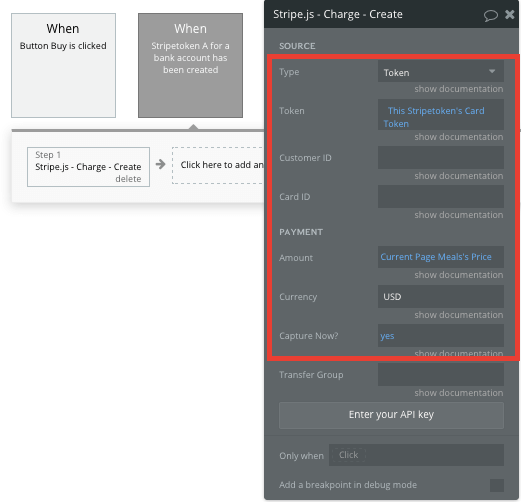
Task: Open the Type dropdown set to Token
Action: point(441,72)
